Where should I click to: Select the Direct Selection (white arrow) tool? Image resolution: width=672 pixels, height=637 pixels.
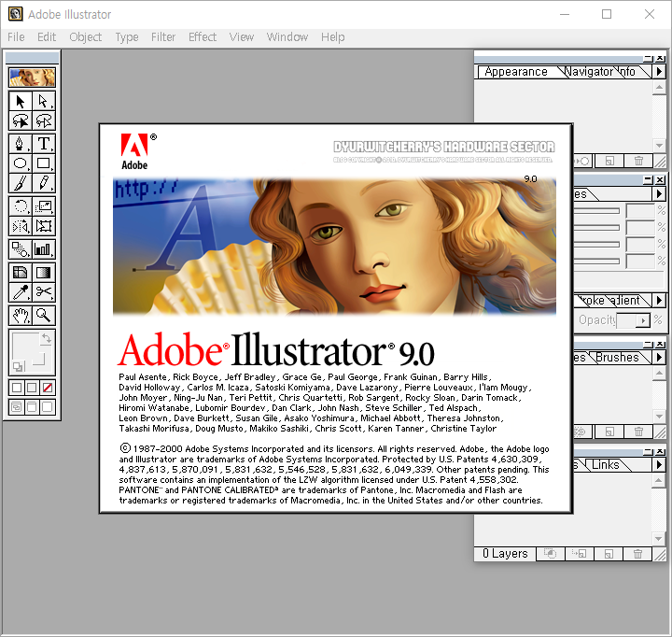(x=43, y=101)
